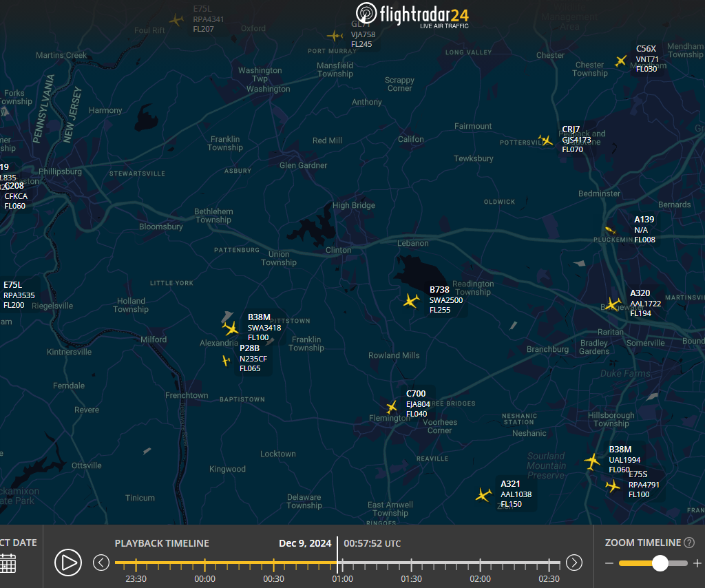This screenshot has height=588, width=705.
Task: Click the zoom timeline slider handle
Action: point(660,563)
